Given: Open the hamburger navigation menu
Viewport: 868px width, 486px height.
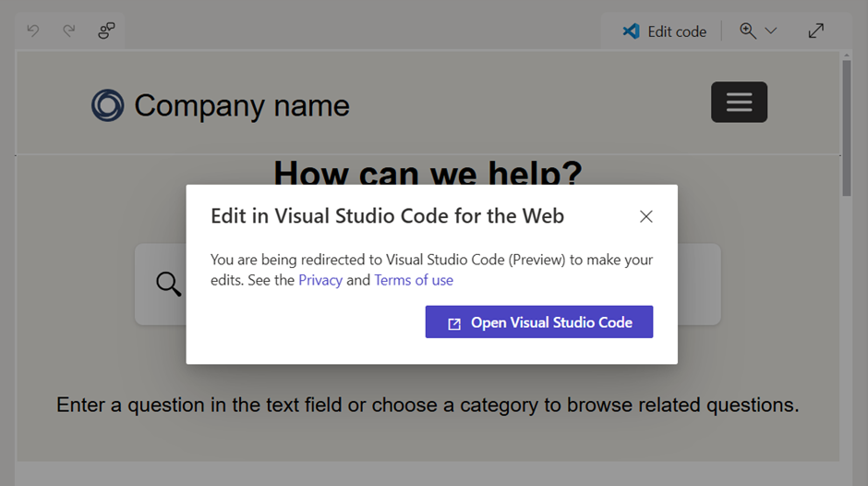Looking at the screenshot, I should 739,103.
